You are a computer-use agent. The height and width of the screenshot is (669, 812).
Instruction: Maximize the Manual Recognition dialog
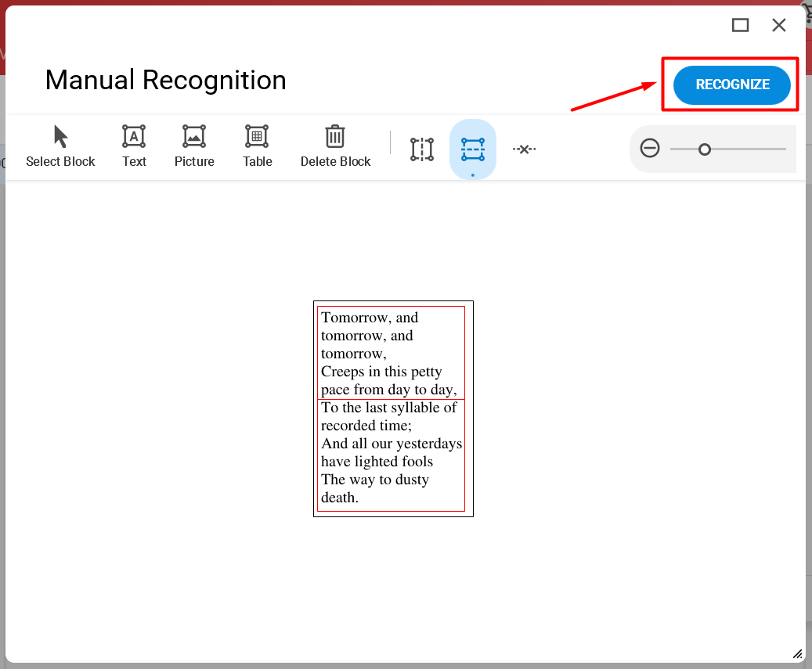(740, 25)
